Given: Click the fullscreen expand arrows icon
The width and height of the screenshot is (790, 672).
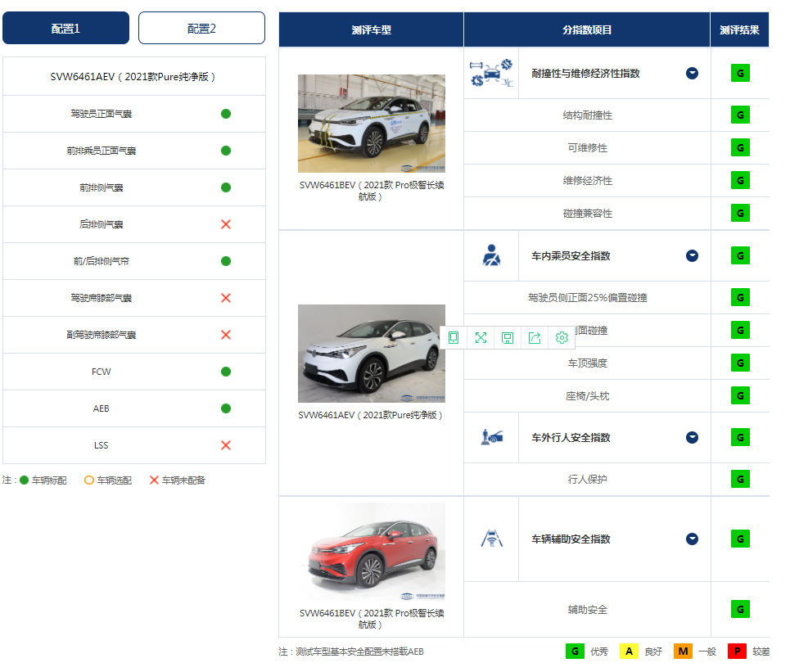Looking at the screenshot, I should [481, 338].
